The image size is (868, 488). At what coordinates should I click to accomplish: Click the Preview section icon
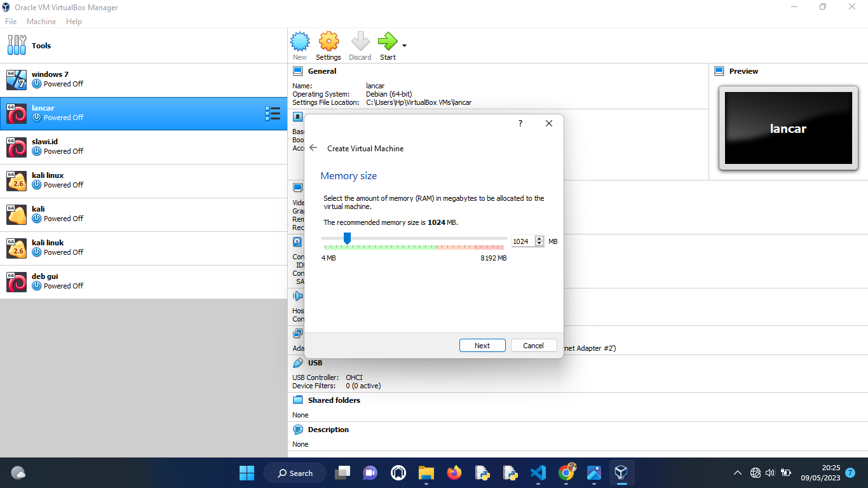(719, 71)
